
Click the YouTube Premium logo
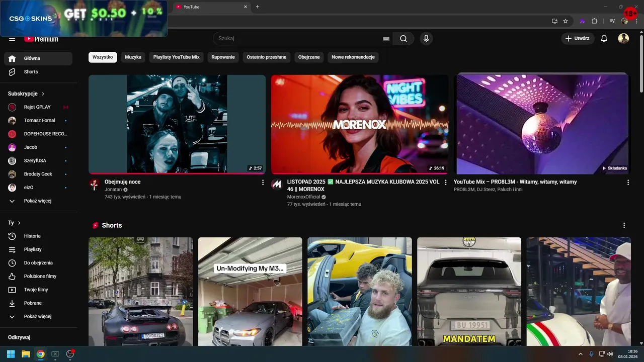41,39
